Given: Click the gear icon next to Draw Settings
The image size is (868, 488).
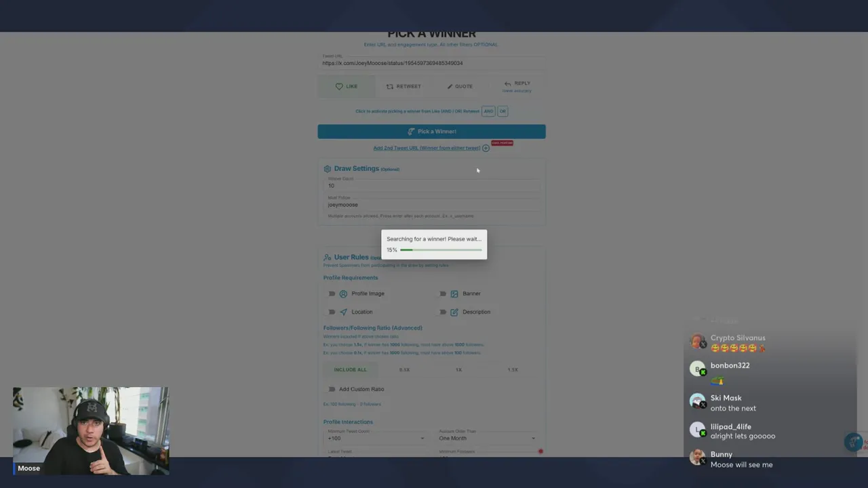Looking at the screenshot, I should pos(328,169).
